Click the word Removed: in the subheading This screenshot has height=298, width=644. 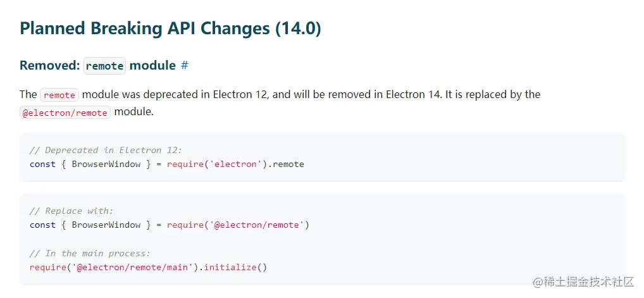click(x=50, y=65)
